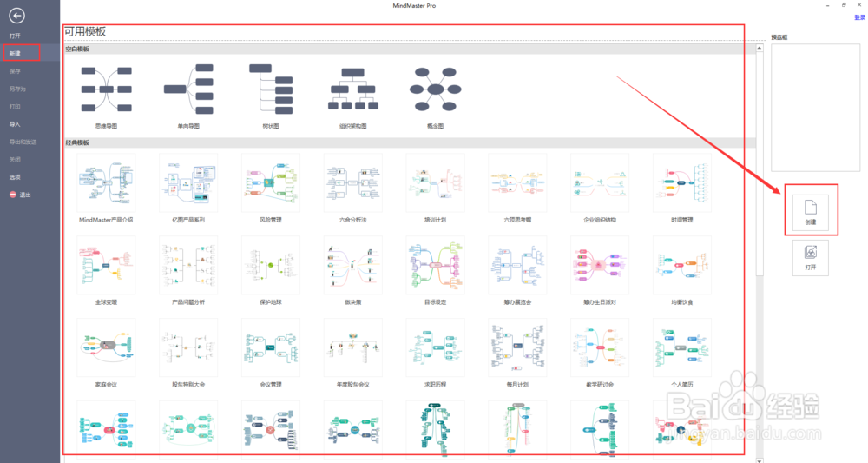Choose 关闭 in the sidebar menu
This screenshot has height=463, width=868.
coord(15,160)
